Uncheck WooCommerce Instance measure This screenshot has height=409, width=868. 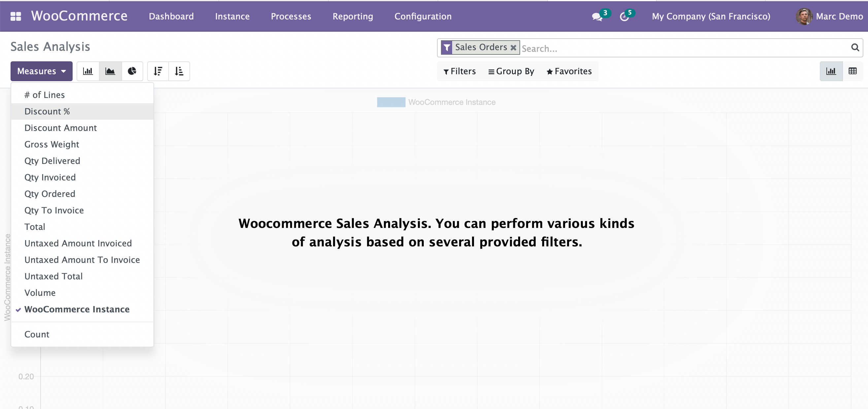(x=77, y=309)
